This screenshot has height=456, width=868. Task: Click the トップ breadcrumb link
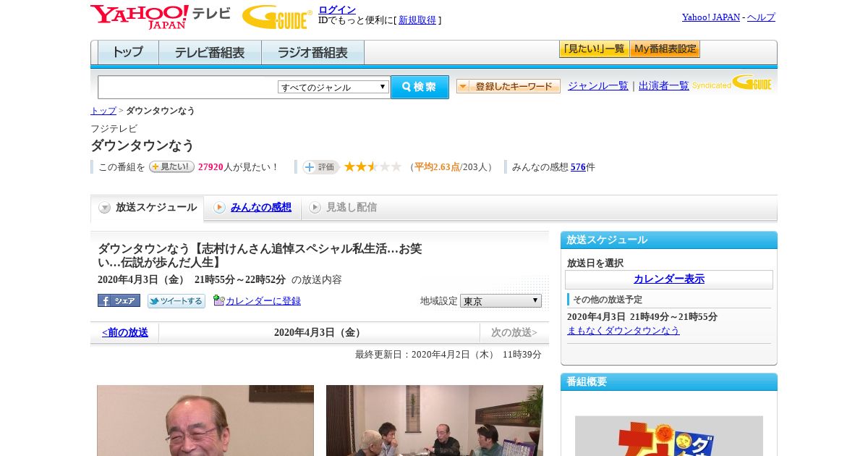pos(103,111)
